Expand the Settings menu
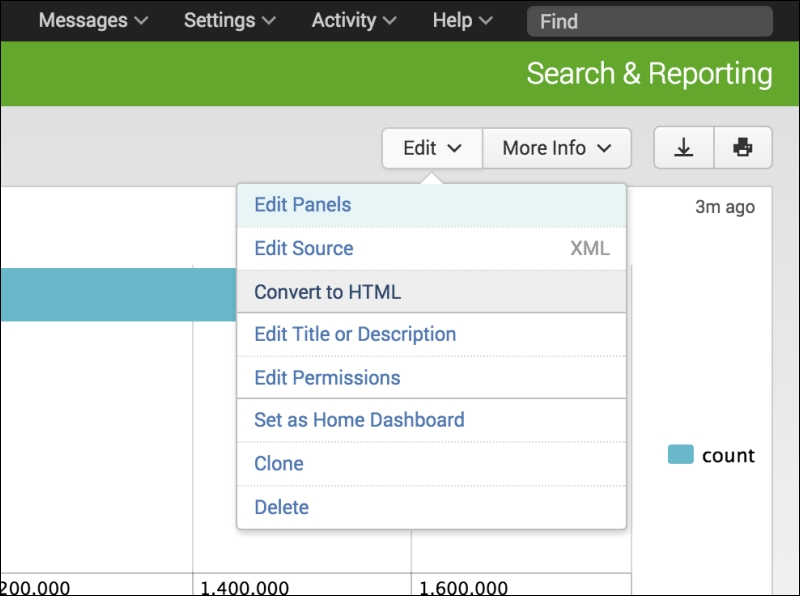The height and width of the screenshot is (596, 800). coord(230,20)
